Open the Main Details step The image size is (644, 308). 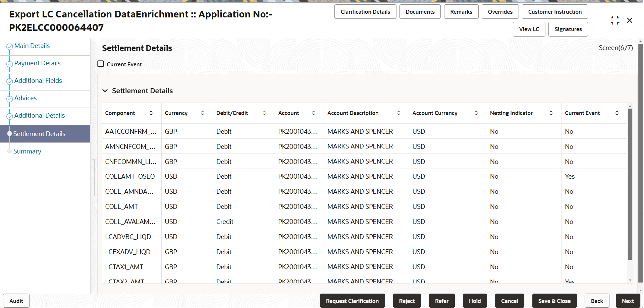(x=32, y=46)
